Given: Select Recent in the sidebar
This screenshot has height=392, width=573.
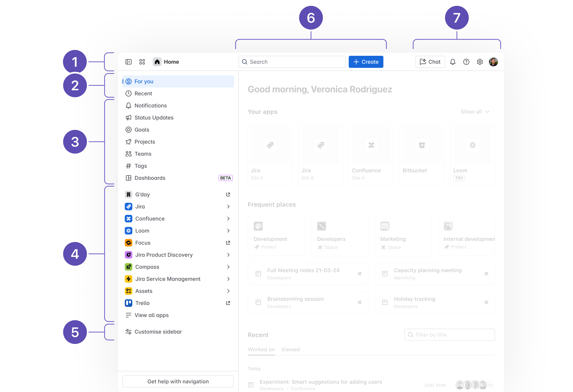Looking at the screenshot, I should [x=143, y=93].
